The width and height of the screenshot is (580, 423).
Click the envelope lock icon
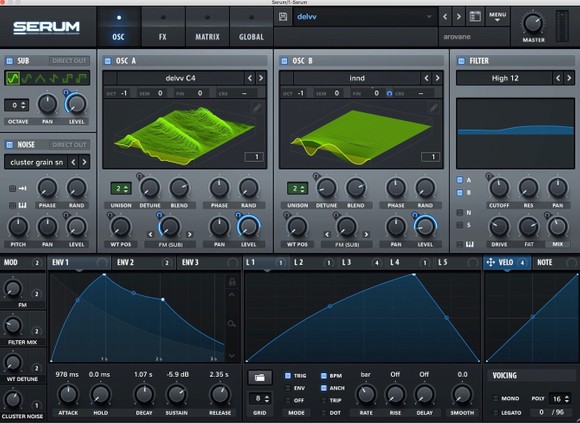232,282
